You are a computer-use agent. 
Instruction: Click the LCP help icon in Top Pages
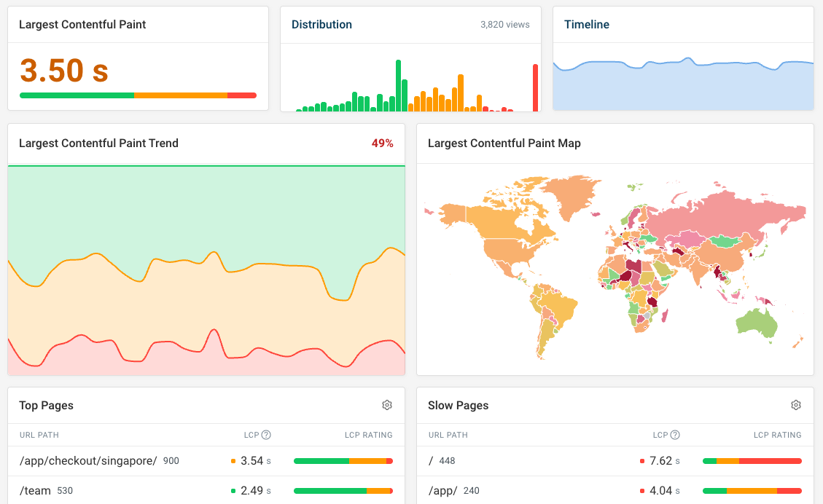[266, 435]
